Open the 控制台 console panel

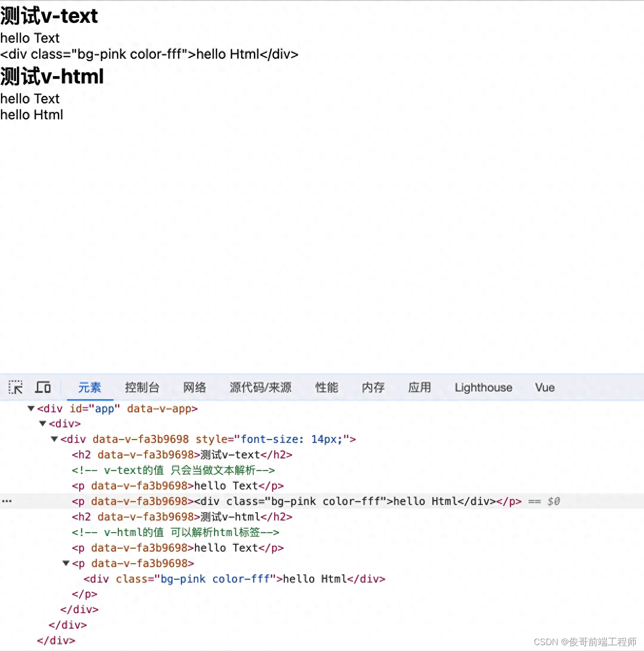click(x=142, y=387)
